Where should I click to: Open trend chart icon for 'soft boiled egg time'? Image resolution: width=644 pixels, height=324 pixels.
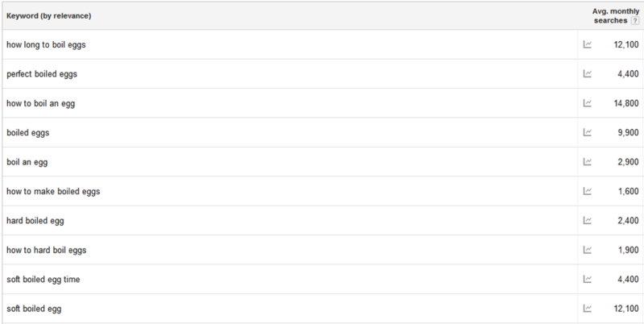pyautogui.click(x=588, y=279)
